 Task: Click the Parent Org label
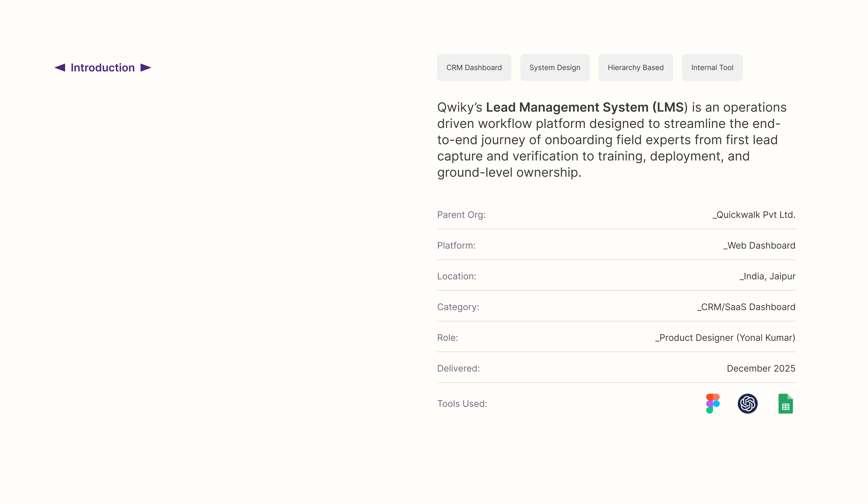461,215
